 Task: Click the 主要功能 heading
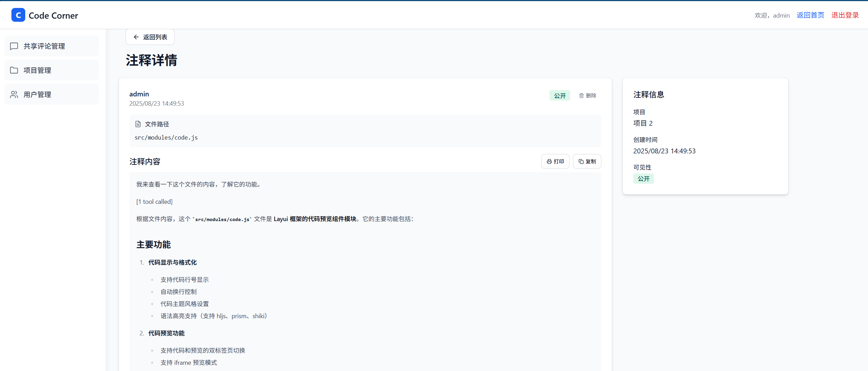click(154, 245)
